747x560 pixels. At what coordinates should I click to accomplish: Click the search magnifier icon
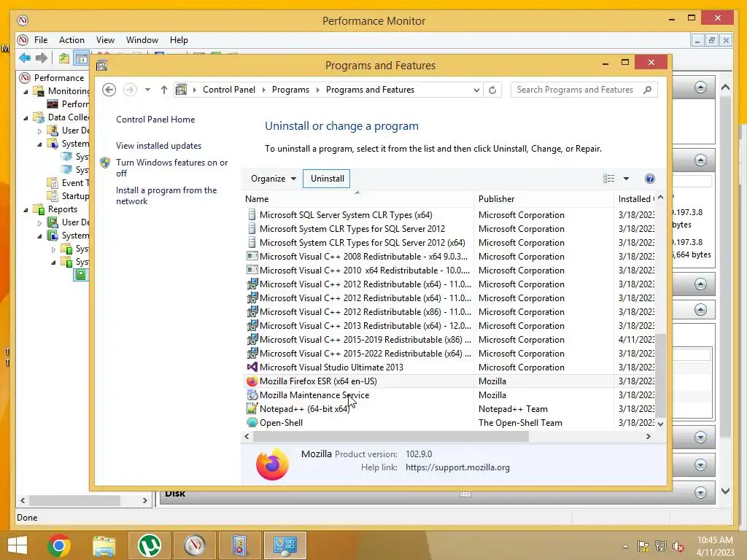pyautogui.click(x=648, y=90)
